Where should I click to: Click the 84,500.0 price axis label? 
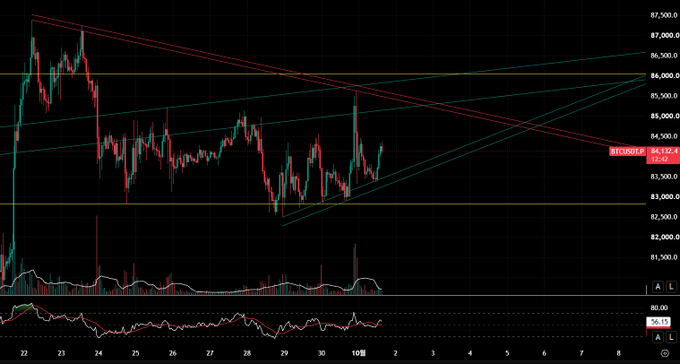point(665,136)
